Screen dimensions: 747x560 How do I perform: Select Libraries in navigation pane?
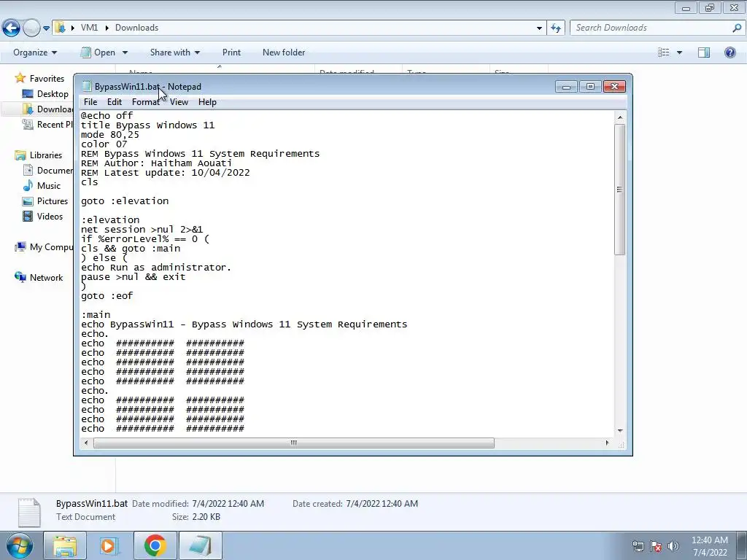pos(46,155)
